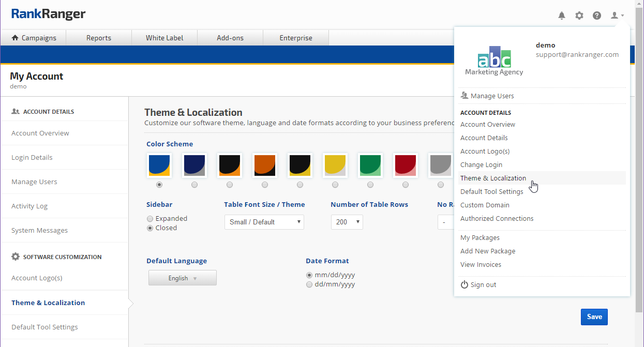The width and height of the screenshot is (644, 347).
Task: Set Sidebar to Expanded
Action: pos(150,219)
